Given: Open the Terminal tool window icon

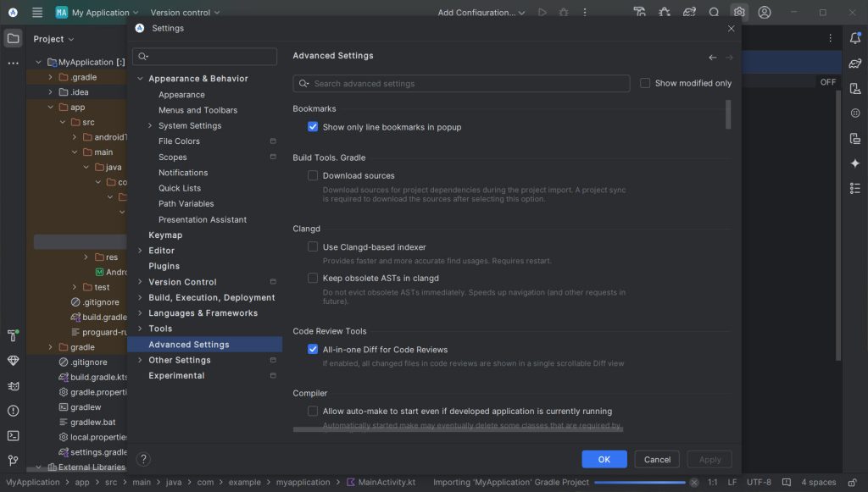Looking at the screenshot, I should [13, 436].
